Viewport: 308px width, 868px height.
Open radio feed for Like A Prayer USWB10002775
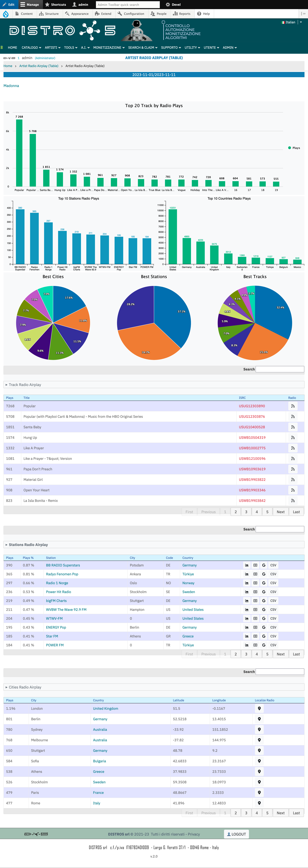293,448
